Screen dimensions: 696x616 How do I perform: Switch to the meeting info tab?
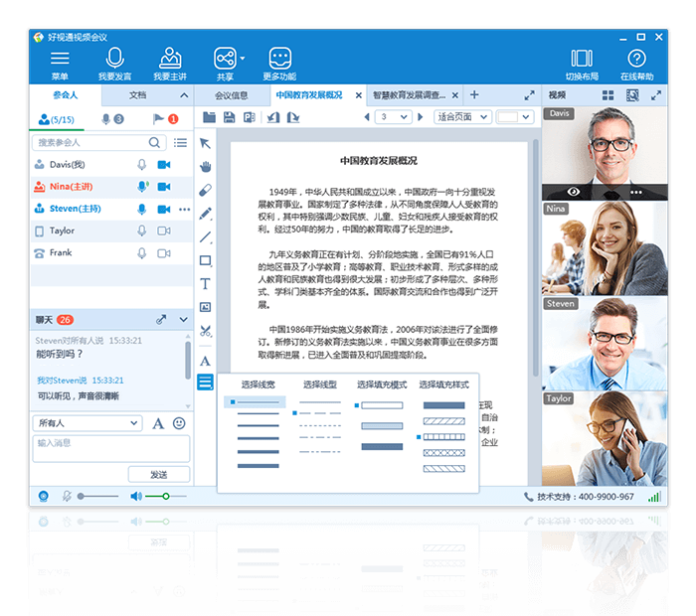click(x=232, y=95)
